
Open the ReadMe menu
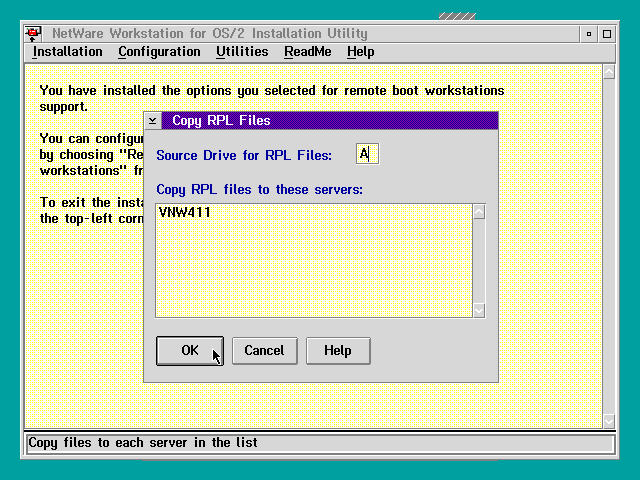pos(308,52)
